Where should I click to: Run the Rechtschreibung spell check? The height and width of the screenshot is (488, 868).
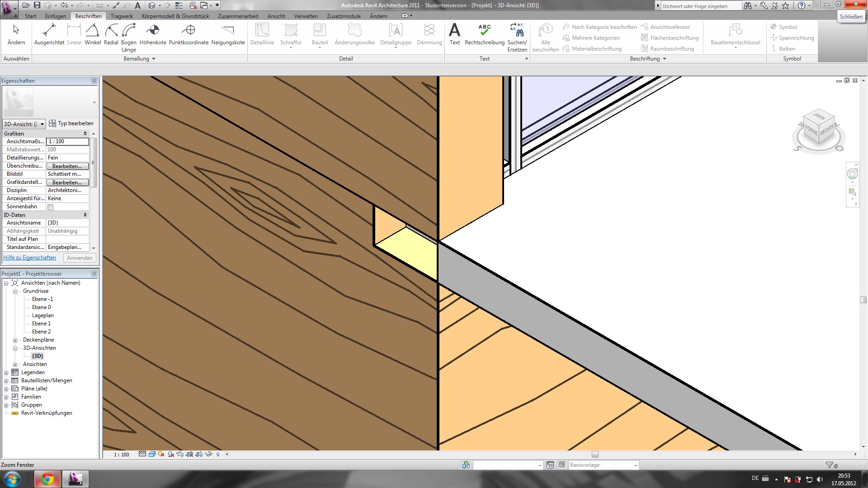tap(485, 34)
